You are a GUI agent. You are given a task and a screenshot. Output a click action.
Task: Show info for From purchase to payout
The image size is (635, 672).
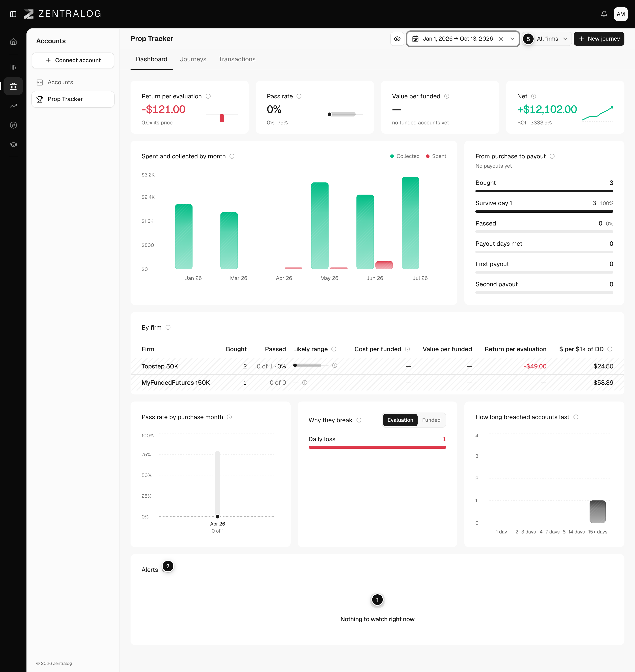pyautogui.click(x=552, y=156)
